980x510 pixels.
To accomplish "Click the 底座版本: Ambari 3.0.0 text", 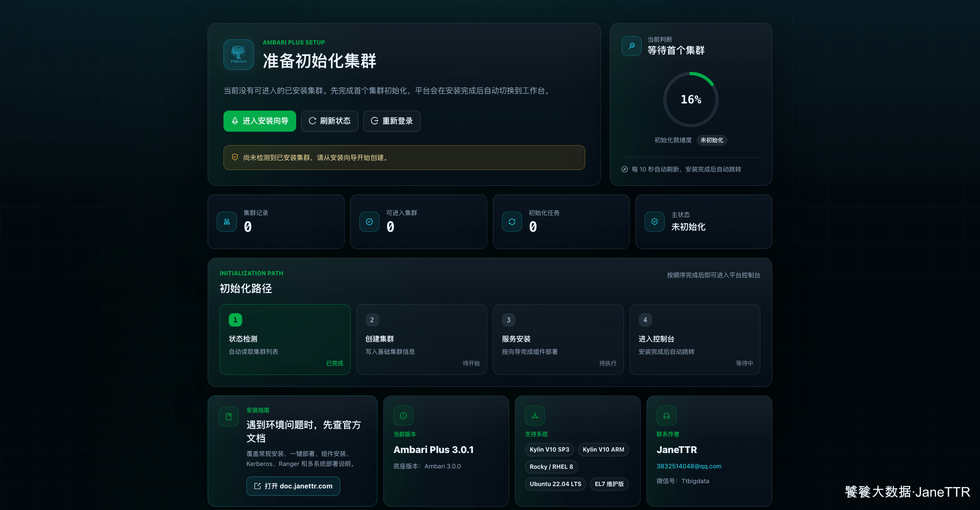I will point(427,466).
